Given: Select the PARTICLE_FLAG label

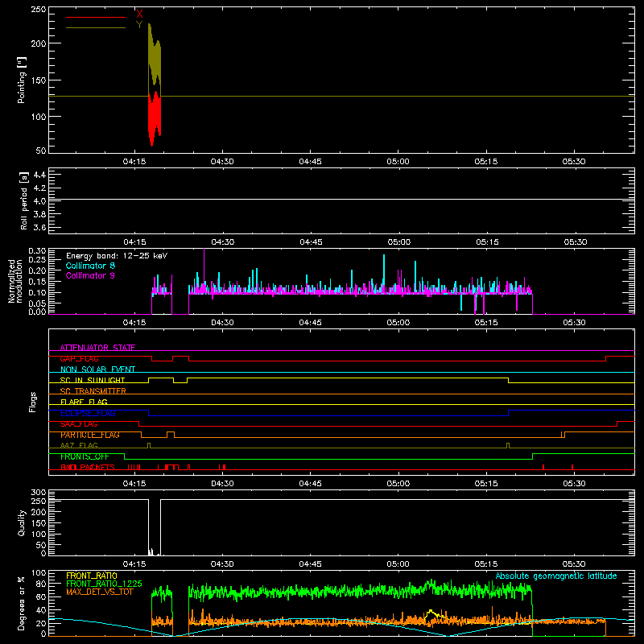Looking at the screenshot, I should (x=90, y=435).
